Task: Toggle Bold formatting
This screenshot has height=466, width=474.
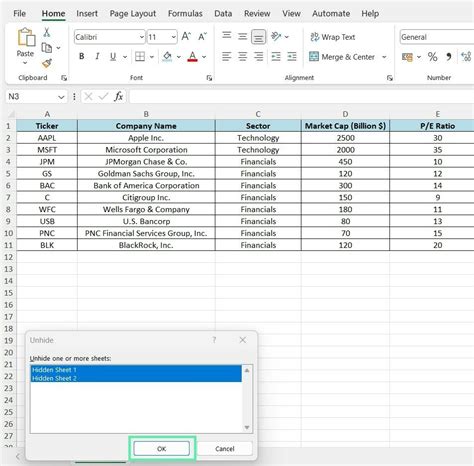Action: (x=81, y=56)
